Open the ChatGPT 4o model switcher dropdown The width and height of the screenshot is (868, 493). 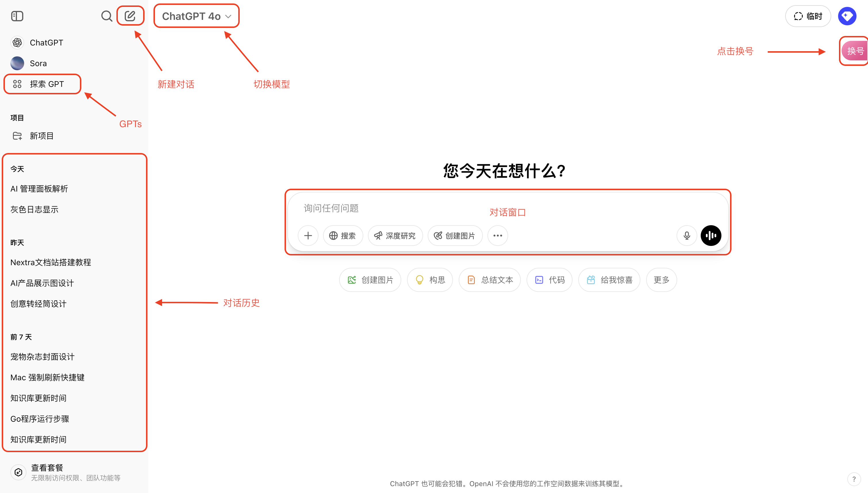point(197,16)
